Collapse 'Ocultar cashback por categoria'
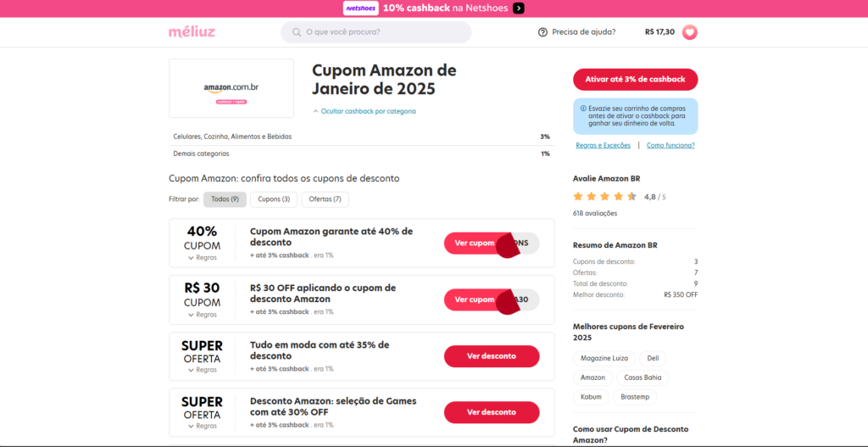 tap(364, 111)
